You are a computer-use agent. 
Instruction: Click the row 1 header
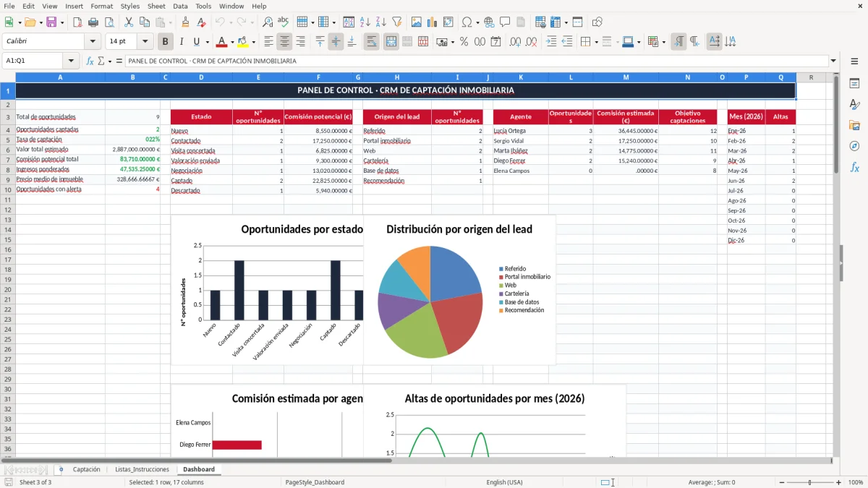[7, 90]
